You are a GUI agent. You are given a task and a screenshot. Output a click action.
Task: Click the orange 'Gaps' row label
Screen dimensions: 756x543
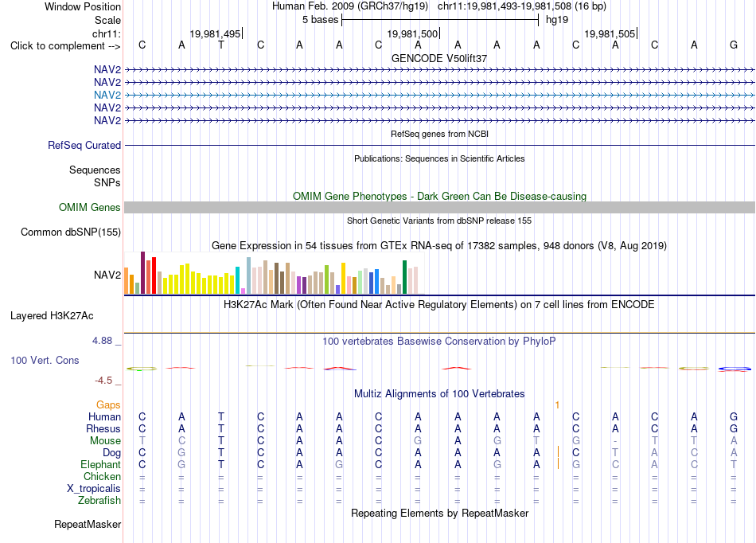[x=108, y=405]
